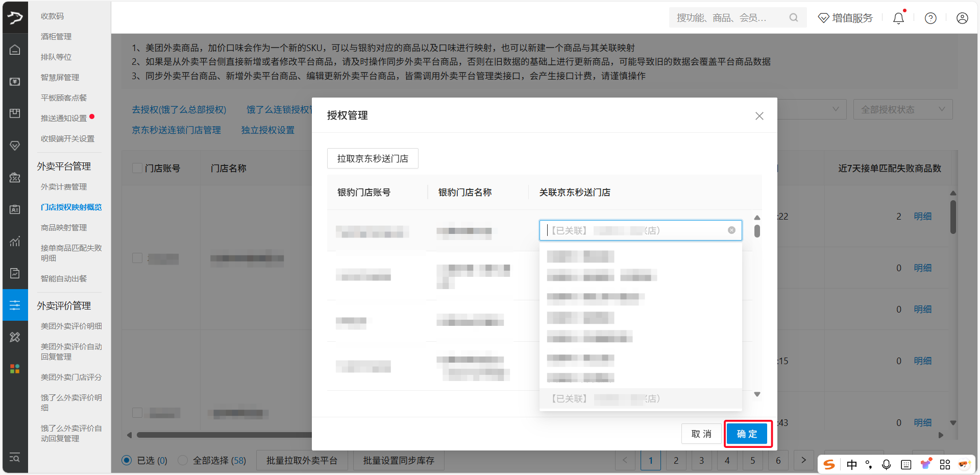Go to page 6 in pagination

point(778,460)
